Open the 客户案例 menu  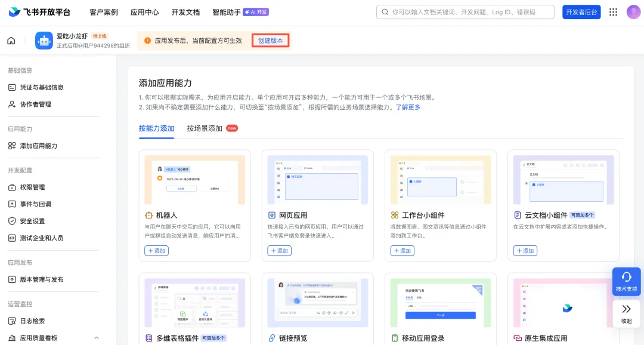pos(104,13)
